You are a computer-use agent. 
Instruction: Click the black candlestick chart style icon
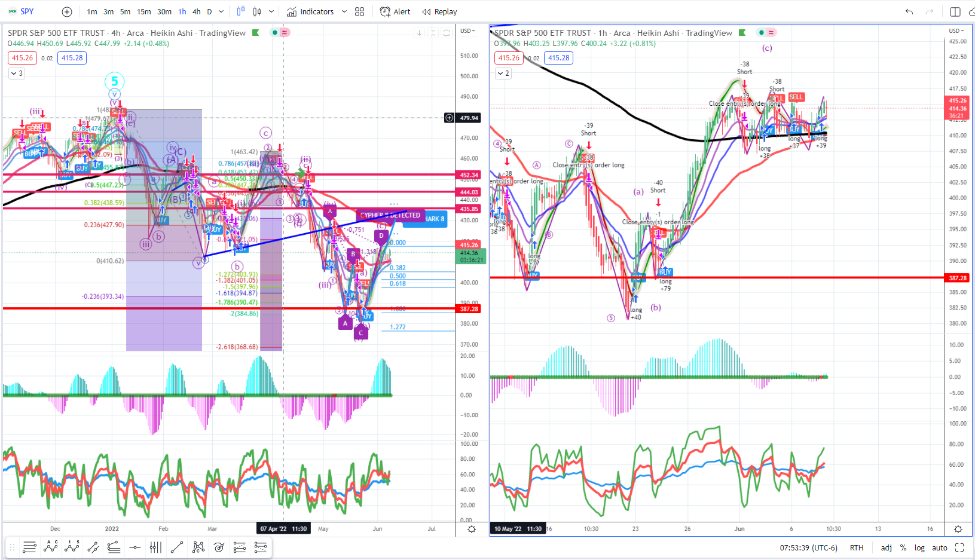pyautogui.click(x=257, y=11)
